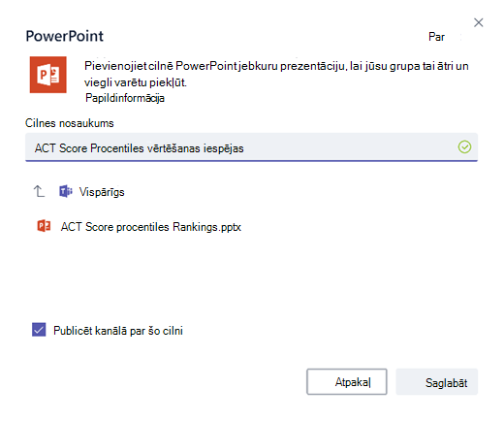504x421 pixels.
Task: Click the large PowerPoint app logo
Action: 48,75
